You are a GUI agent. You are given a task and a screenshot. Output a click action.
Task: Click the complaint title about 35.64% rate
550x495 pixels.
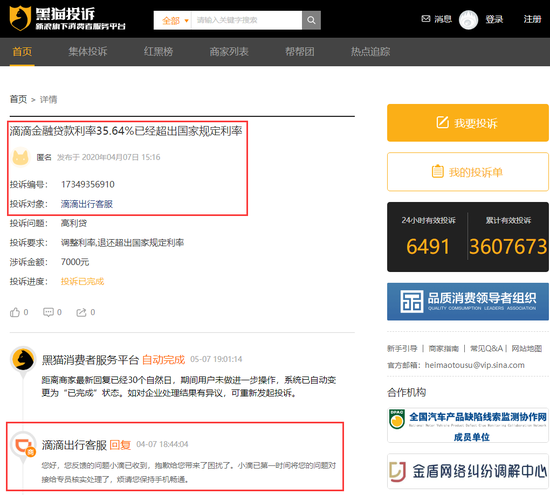[126, 131]
